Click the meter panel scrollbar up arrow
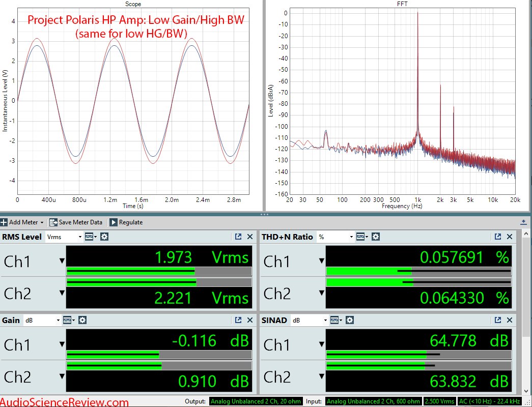 pos(526,234)
